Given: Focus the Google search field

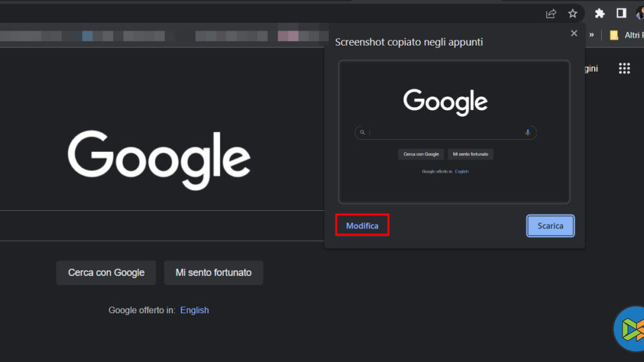Looking at the screenshot, I should click(162, 225).
